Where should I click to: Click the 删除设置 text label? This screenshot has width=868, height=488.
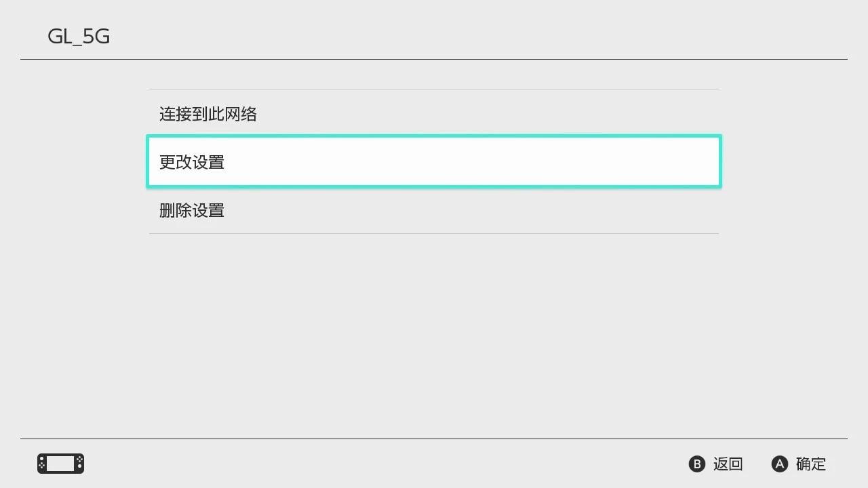click(192, 210)
